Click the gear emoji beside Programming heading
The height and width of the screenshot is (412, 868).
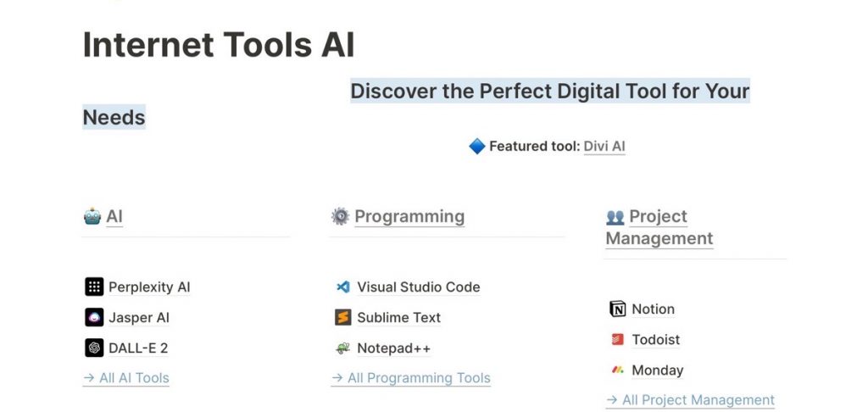pyautogui.click(x=340, y=216)
